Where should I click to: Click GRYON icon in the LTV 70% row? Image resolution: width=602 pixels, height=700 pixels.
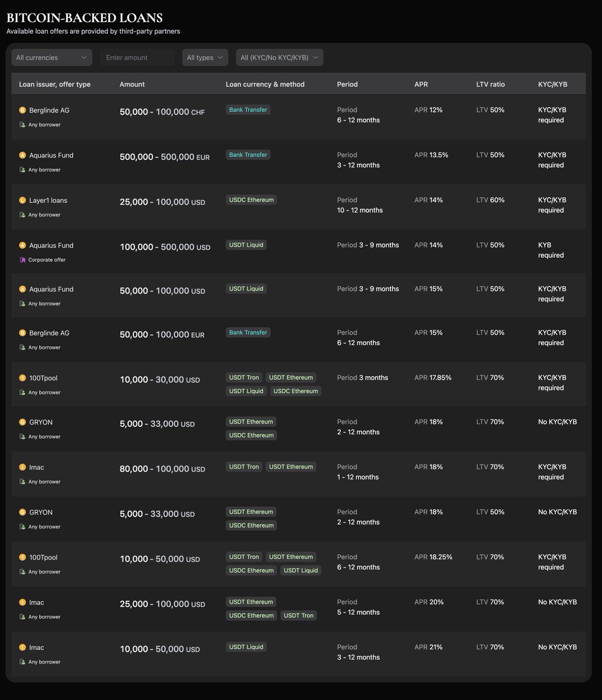pyautogui.click(x=23, y=422)
